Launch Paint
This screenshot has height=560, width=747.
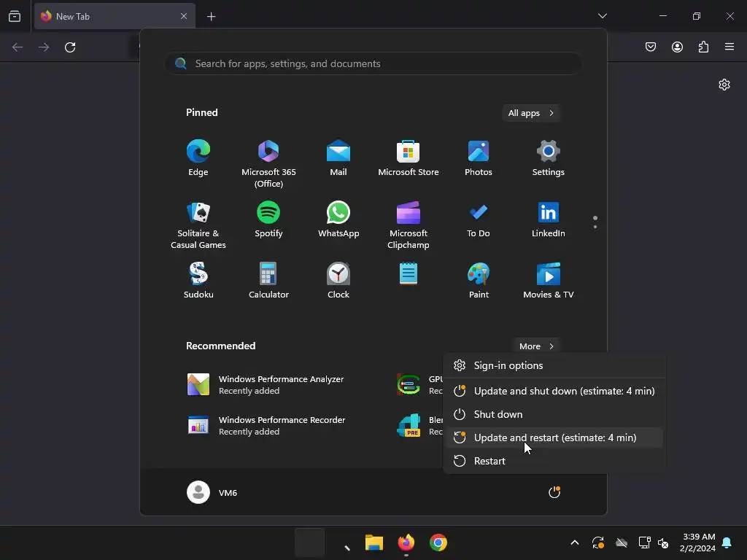[x=479, y=281]
